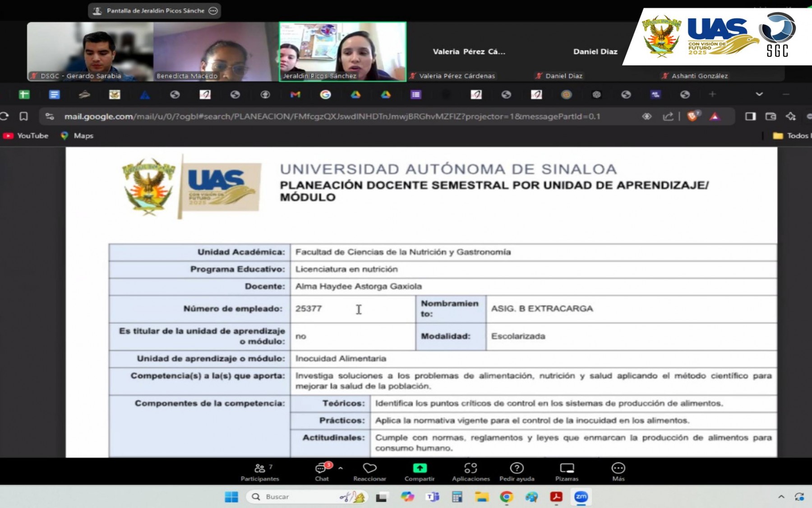Open Zoom from the taskbar
Screen dimensions: 812x508
(x=581, y=497)
